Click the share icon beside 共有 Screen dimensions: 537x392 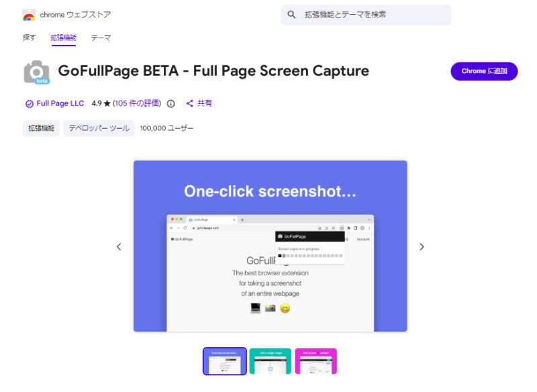[189, 103]
